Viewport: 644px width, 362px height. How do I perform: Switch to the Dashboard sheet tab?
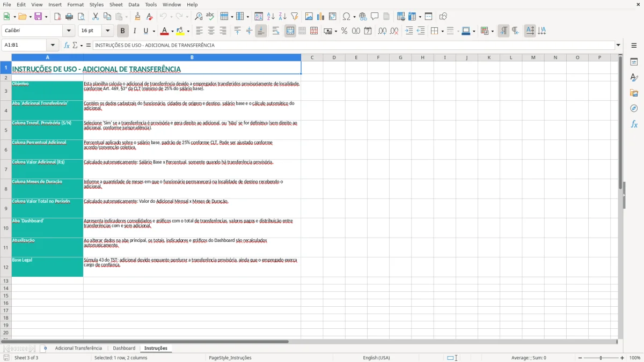coord(124,348)
